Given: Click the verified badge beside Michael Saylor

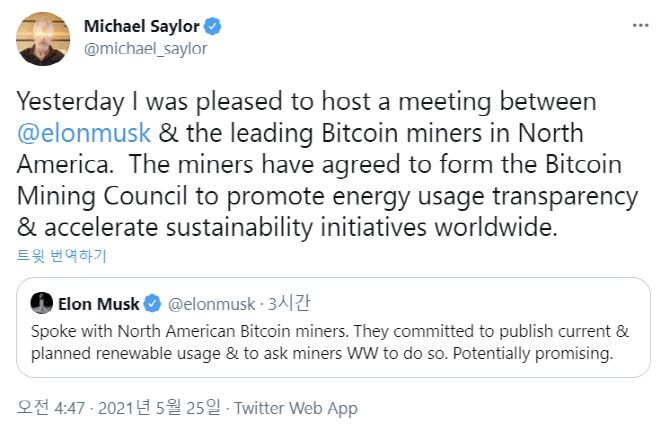Looking at the screenshot, I should 214,25.
